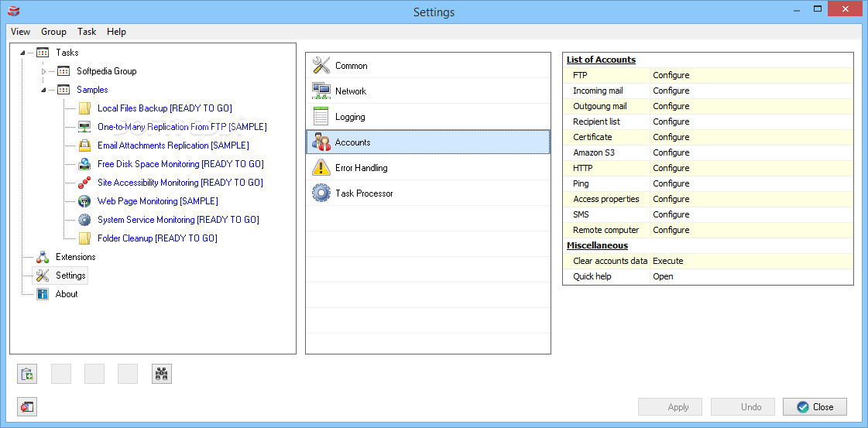The height and width of the screenshot is (428, 868).
Task: Click the Accounts people icon
Action: coord(321,142)
